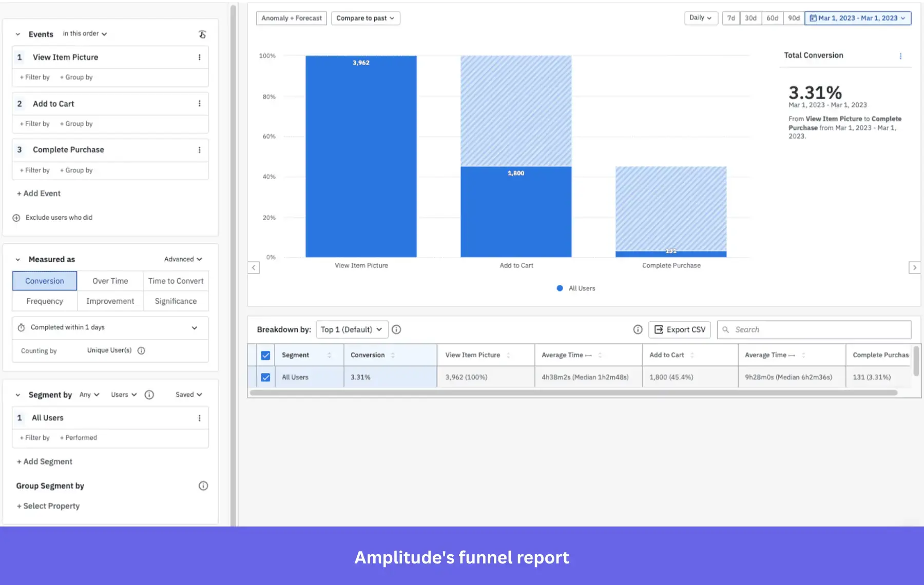Click the restore history icon in Events panel

[x=202, y=34]
